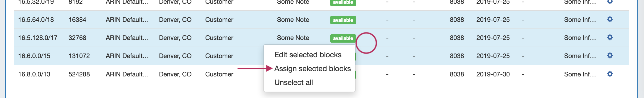644x98 pixels.
Task: Open gear menu for block 16.8.0.0/13
Action: (x=610, y=74)
